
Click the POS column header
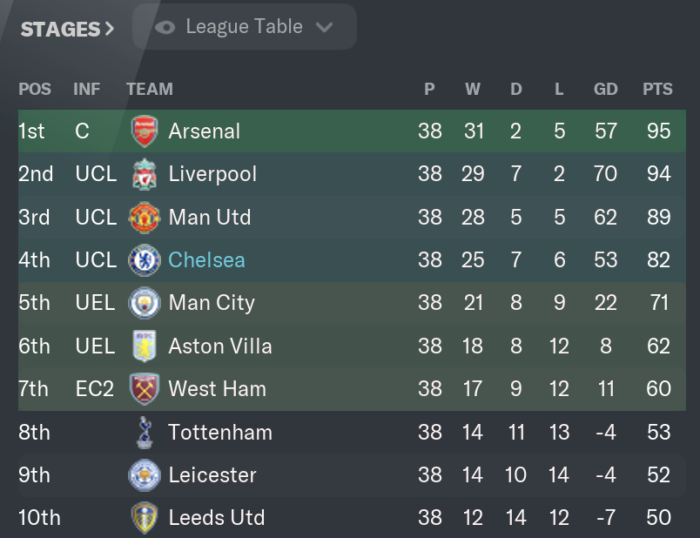click(x=35, y=89)
